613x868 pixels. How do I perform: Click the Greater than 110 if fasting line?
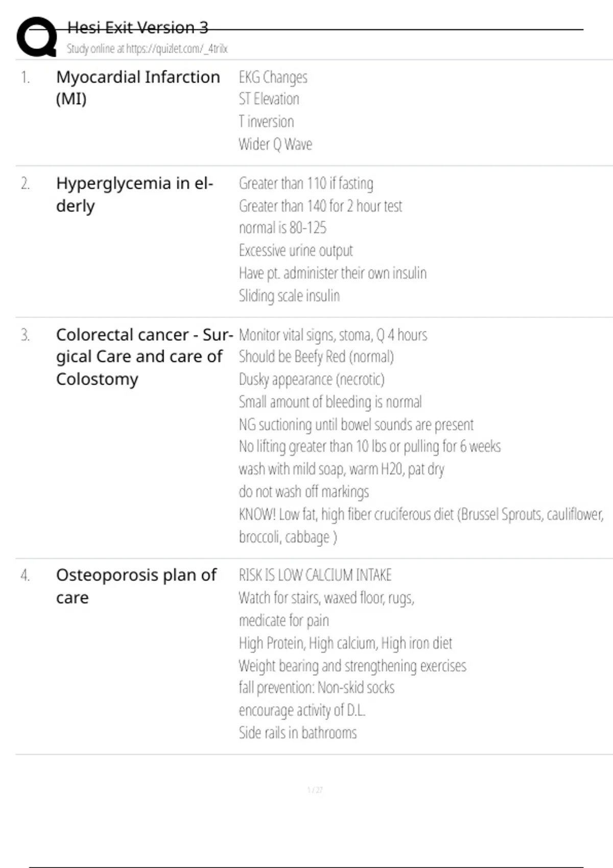click(x=305, y=183)
